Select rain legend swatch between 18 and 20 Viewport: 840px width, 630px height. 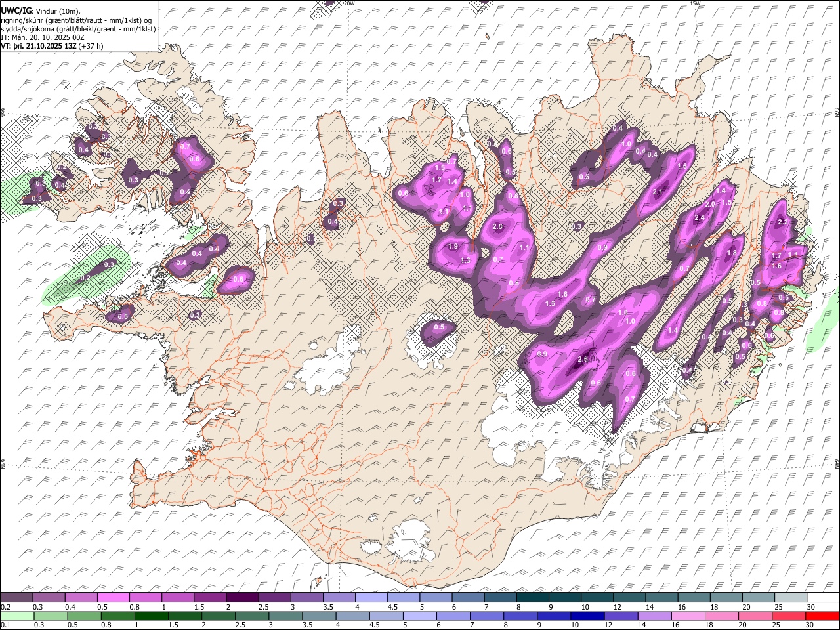click(723, 616)
